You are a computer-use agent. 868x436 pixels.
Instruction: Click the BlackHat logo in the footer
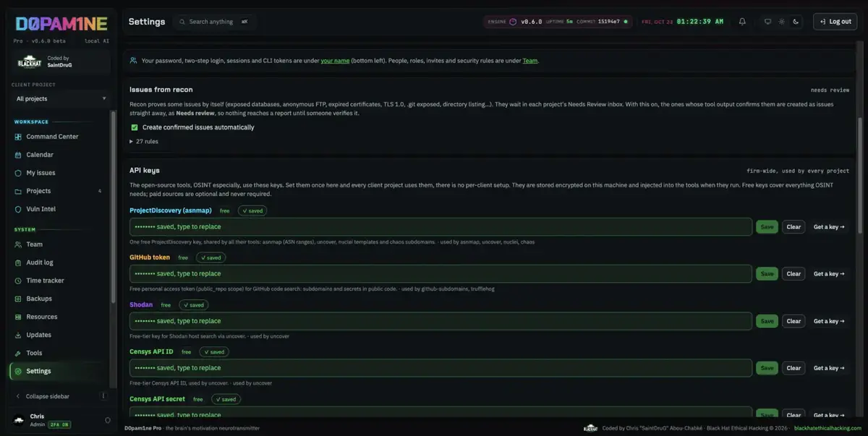590,428
